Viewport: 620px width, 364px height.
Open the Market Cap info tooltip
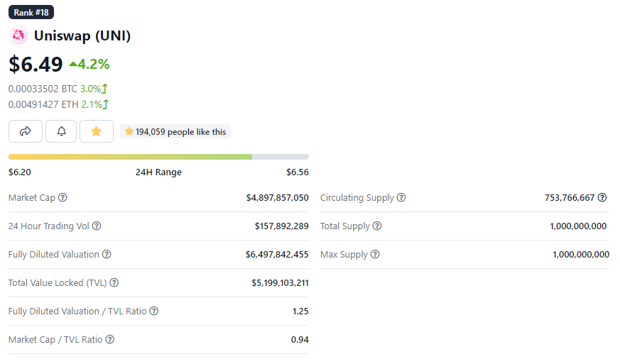click(x=62, y=198)
